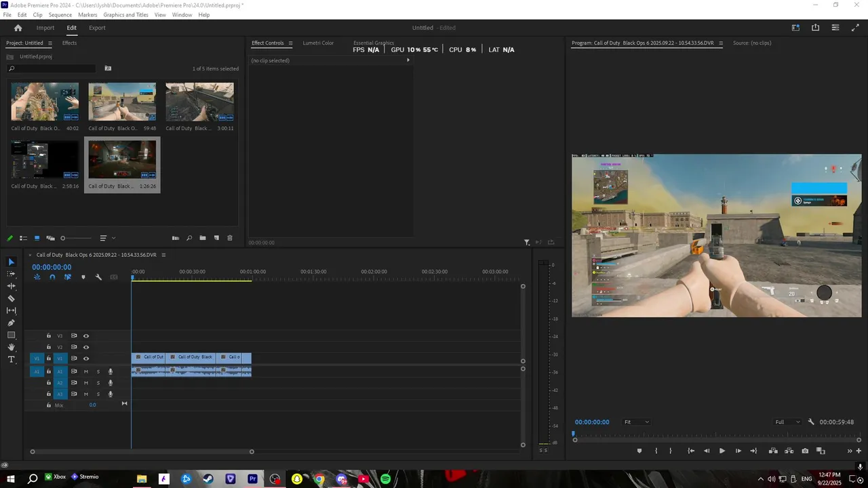The image size is (868, 488).
Task: Open the Sequence menu
Action: click(60, 15)
